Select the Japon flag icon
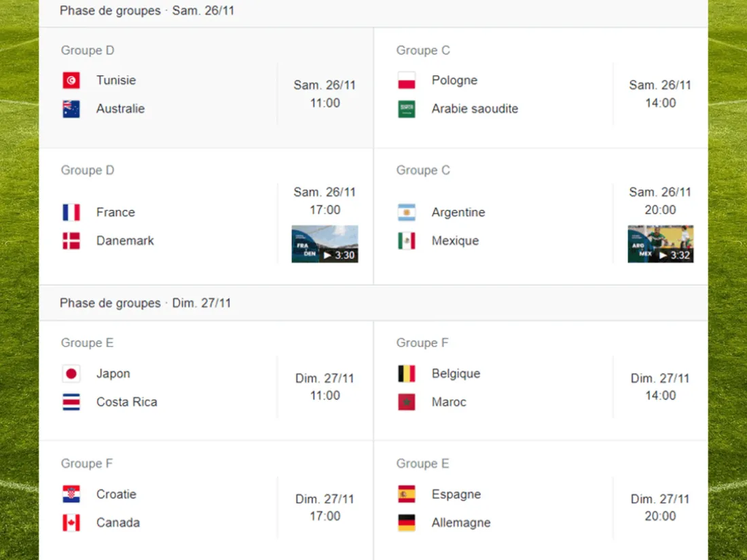747x560 pixels. tap(71, 374)
